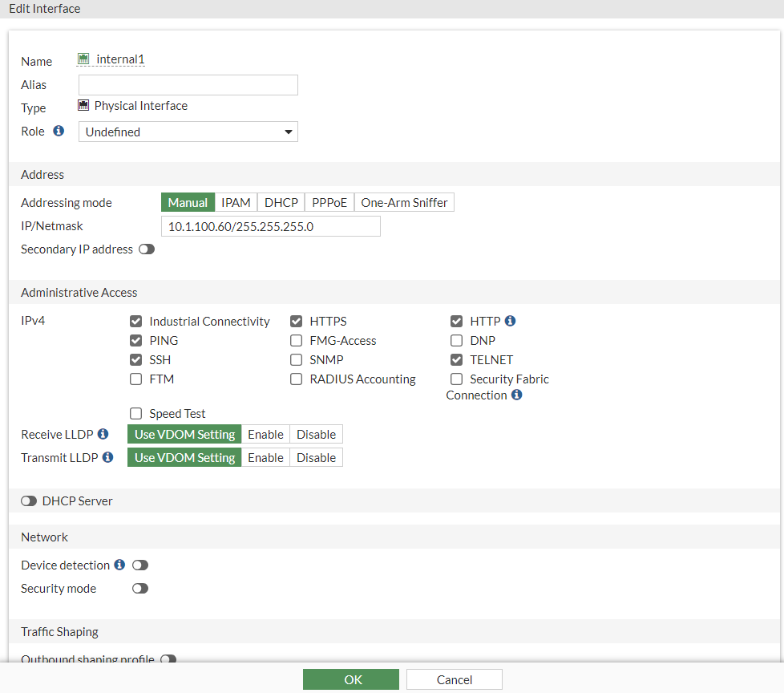
Task: Click the green port icon beside internal1
Action: point(83,58)
